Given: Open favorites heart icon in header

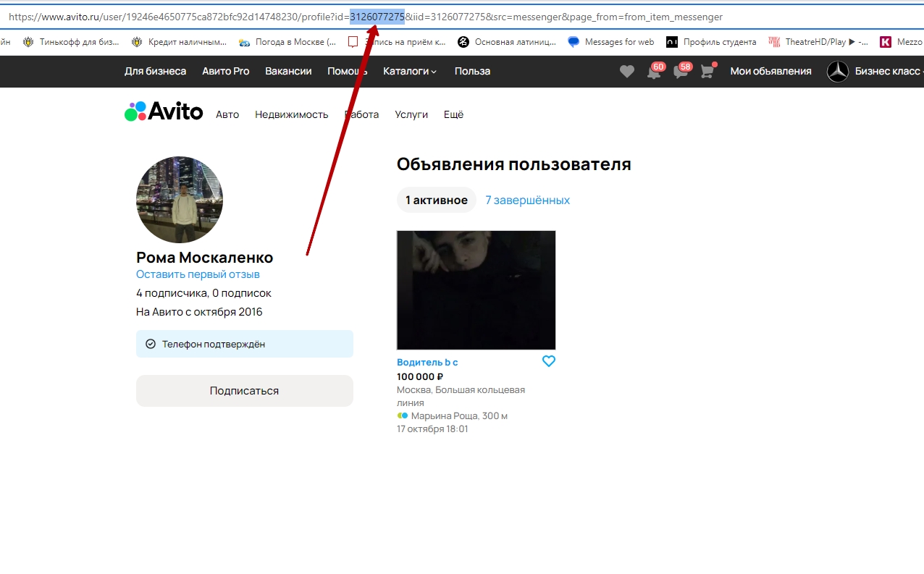Looking at the screenshot, I should (x=627, y=71).
